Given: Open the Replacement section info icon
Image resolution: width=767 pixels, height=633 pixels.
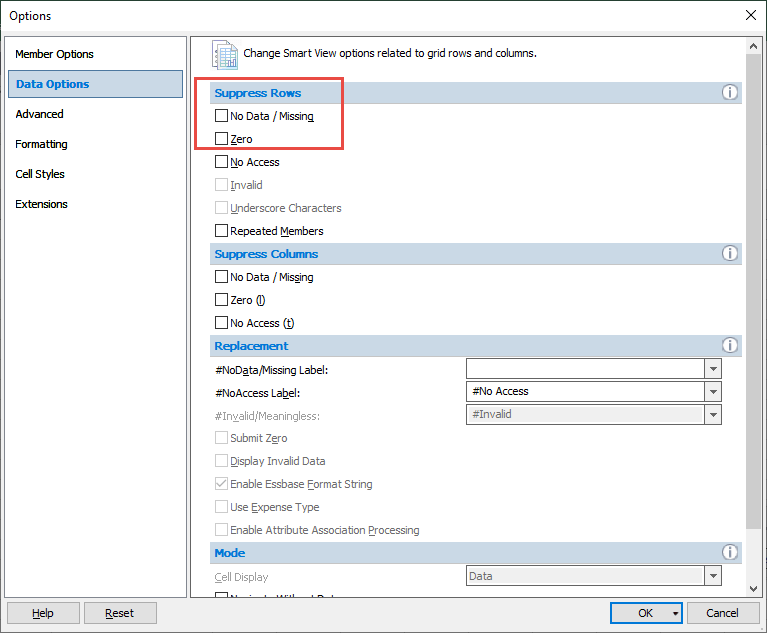Looking at the screenshot, I should tap(730, 346).
